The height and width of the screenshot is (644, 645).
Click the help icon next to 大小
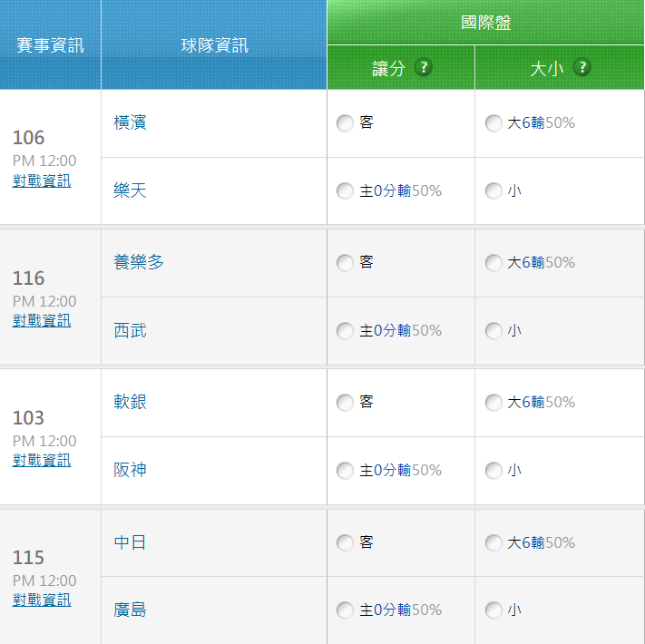581,68
